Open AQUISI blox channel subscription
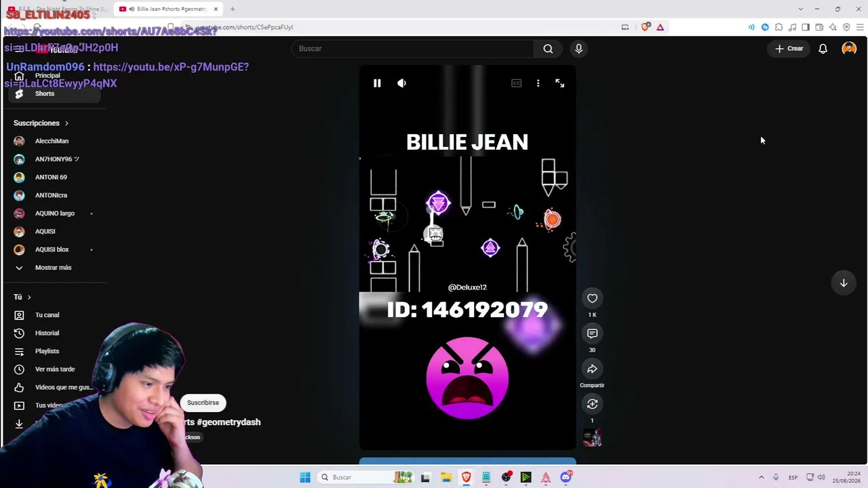868x488 pixels. click(54, 249)
